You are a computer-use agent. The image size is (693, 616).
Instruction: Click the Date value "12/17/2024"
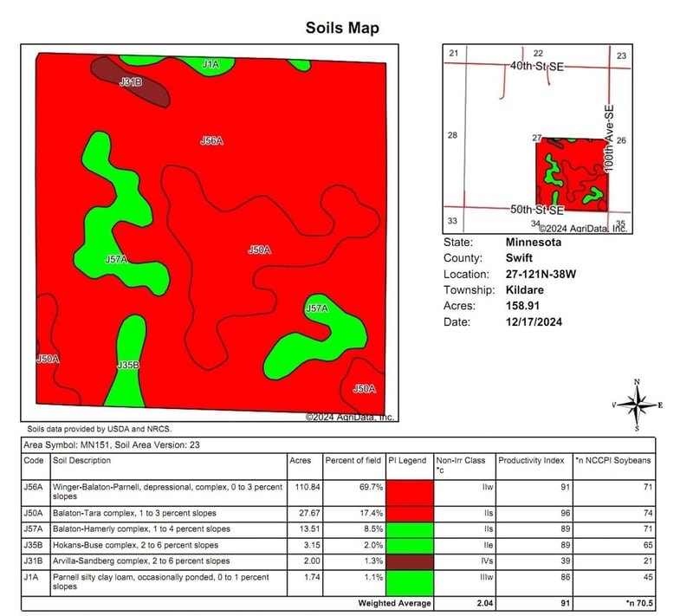[534, 321]
